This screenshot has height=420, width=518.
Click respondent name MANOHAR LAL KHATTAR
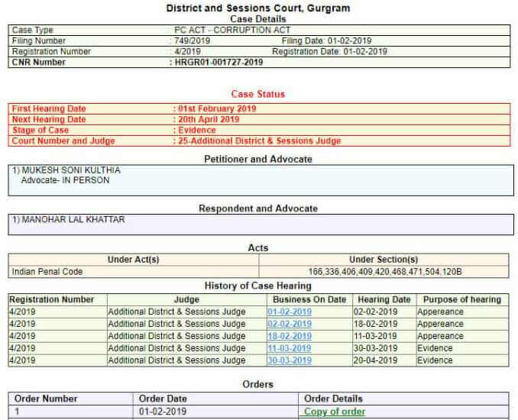(73, 220)
